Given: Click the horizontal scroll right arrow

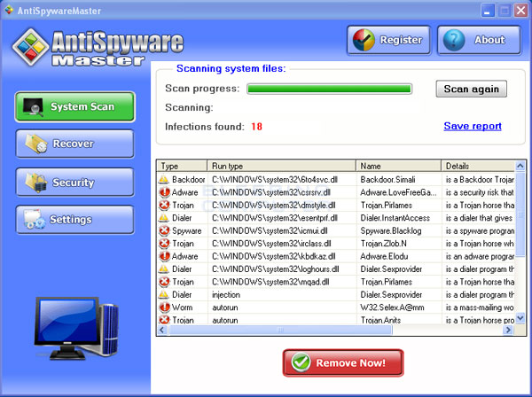Looking at the screenshot, I should click(508, 330).
